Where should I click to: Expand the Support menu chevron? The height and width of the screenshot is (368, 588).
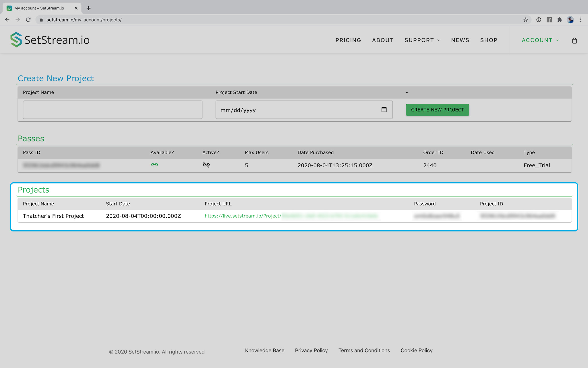pos(439,41)
